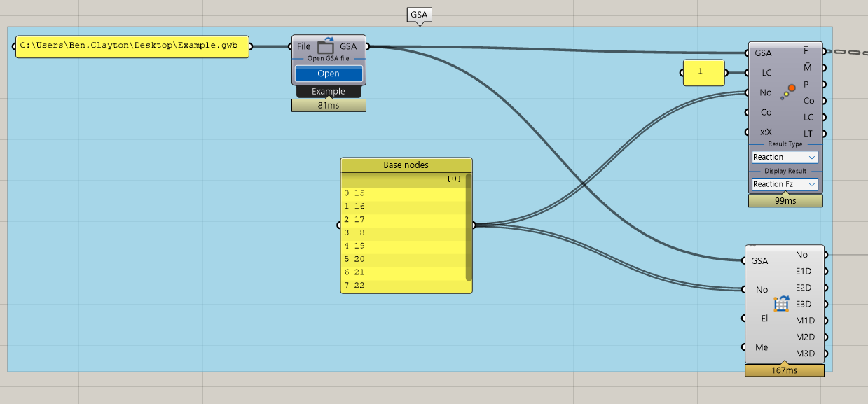Click the Me input on the lower-right component
The width and height of the screenshot is (868, 404).
(x=762, y=347)
